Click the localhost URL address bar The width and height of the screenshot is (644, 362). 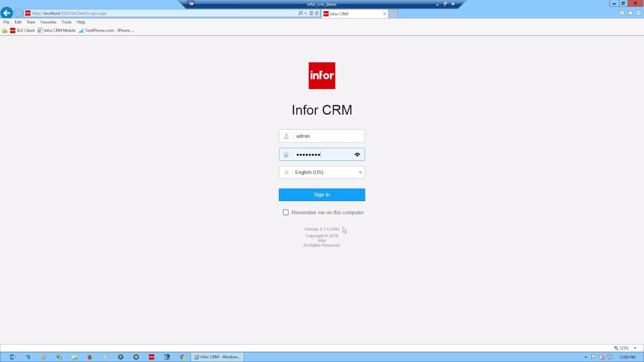[161, 13]
